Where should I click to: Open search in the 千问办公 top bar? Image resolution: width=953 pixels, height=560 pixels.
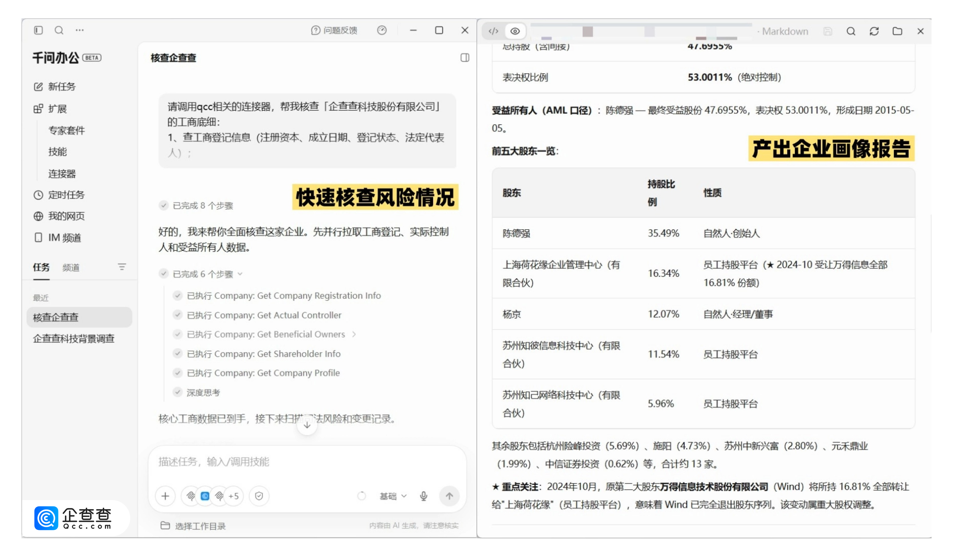[59, 30]
